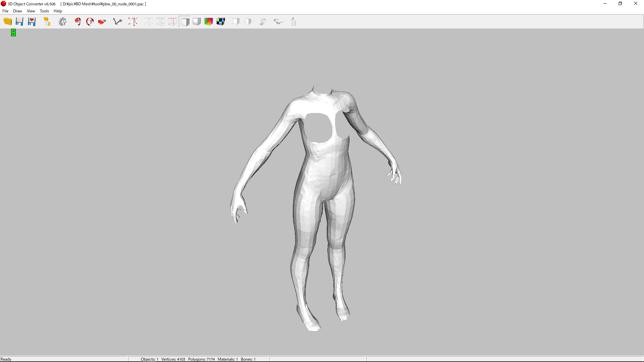Open the View menu
The height and width of the screenshot is (362, 644).
(31, 11)
